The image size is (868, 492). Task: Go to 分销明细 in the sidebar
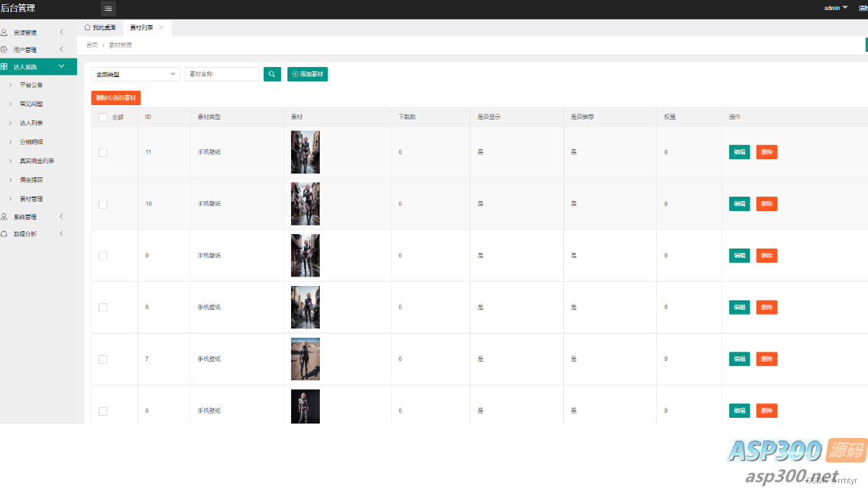pos(31,142)
